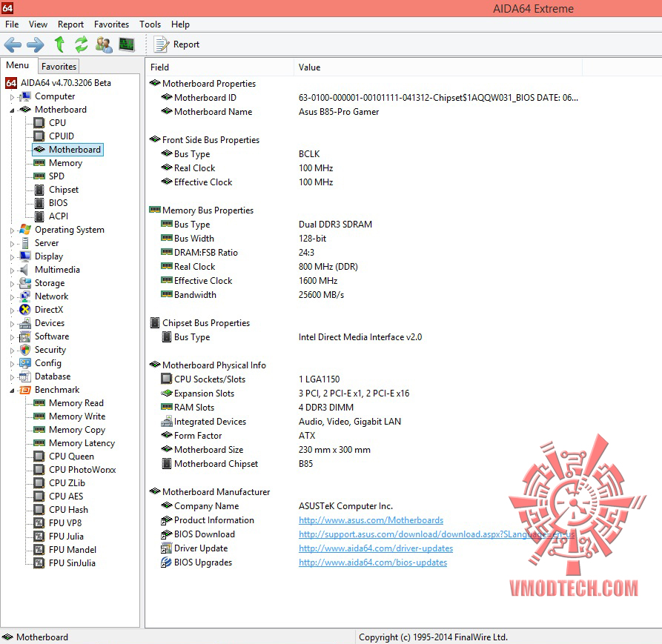Expand the Display tree node
Viewport: 662px width, 644px height.
(x=13, y=257)
